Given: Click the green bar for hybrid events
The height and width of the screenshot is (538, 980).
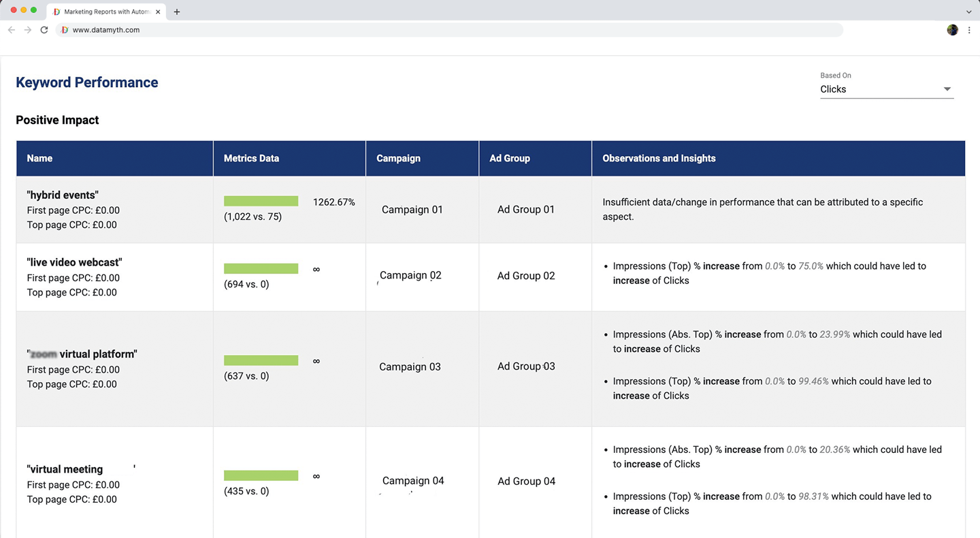Looking at the screenshot, I should pos(261,201).
